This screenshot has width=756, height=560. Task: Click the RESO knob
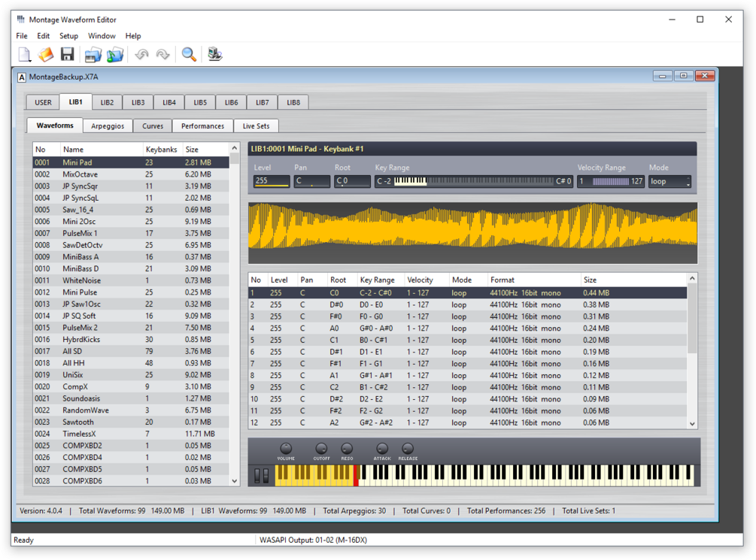[x=347, y=449]
